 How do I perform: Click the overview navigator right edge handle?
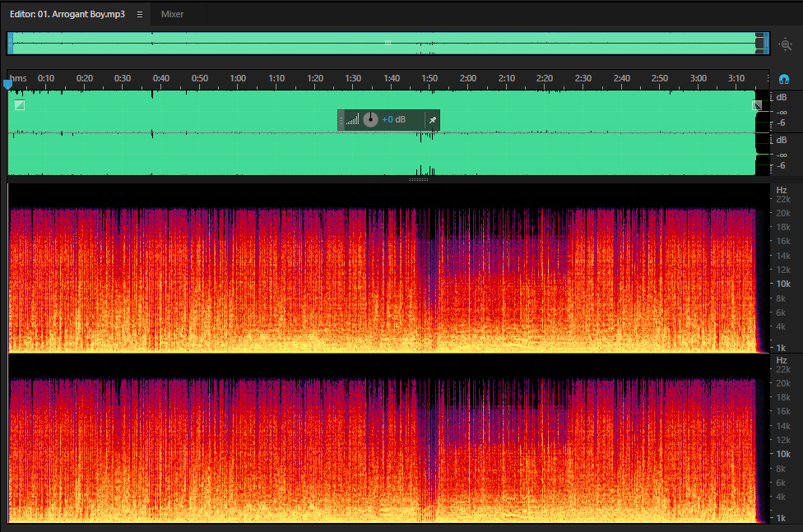(x=767, y=44)
